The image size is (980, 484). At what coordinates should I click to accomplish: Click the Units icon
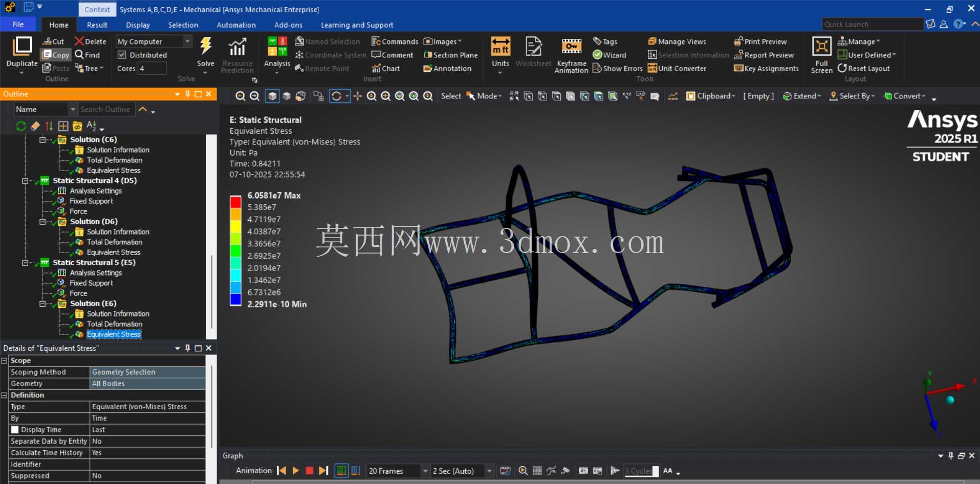500,46
